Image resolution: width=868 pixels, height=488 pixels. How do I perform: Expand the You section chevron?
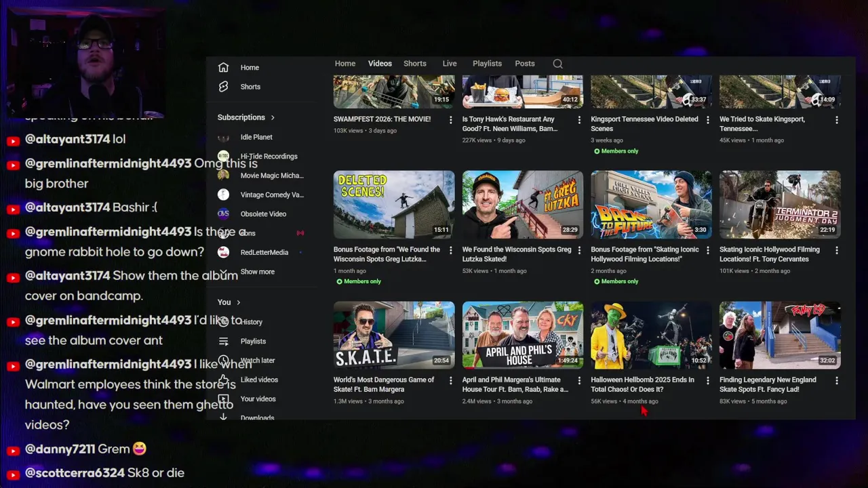tap(238, 302)
